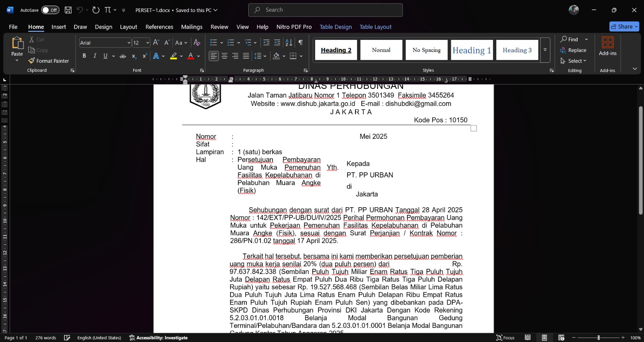Zoom in with plus icon
Viewport: 644px width, 342px height.
point(623,338)
